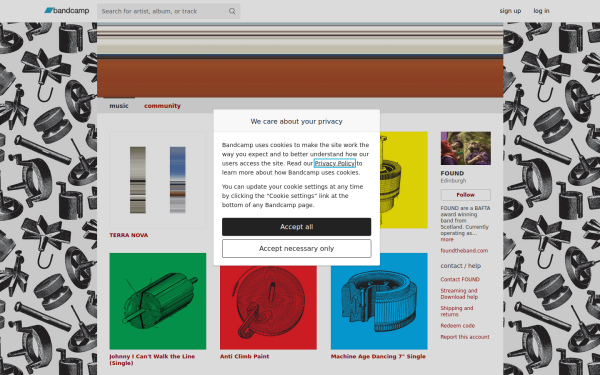Open the TERRA NOVA title link
This screenshot has height=375, width=600.
click(x=129, y=235)
